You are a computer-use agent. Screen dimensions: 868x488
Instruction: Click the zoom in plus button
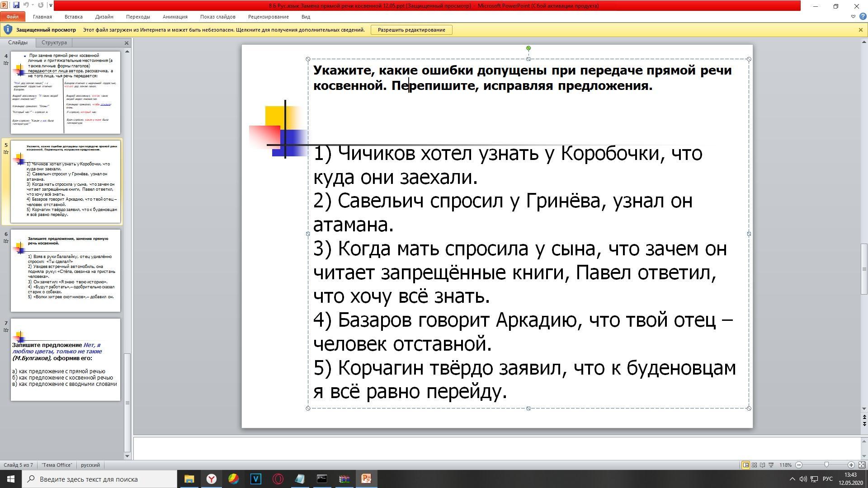851,465
